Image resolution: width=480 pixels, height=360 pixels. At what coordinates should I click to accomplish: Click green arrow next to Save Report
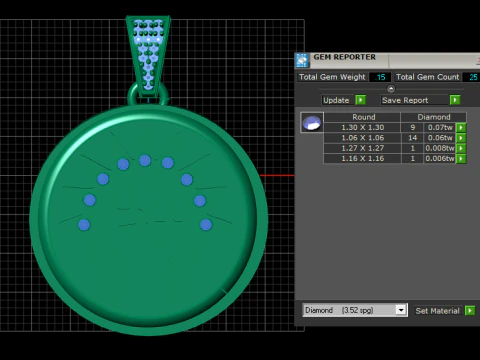[x=455, y=100]
